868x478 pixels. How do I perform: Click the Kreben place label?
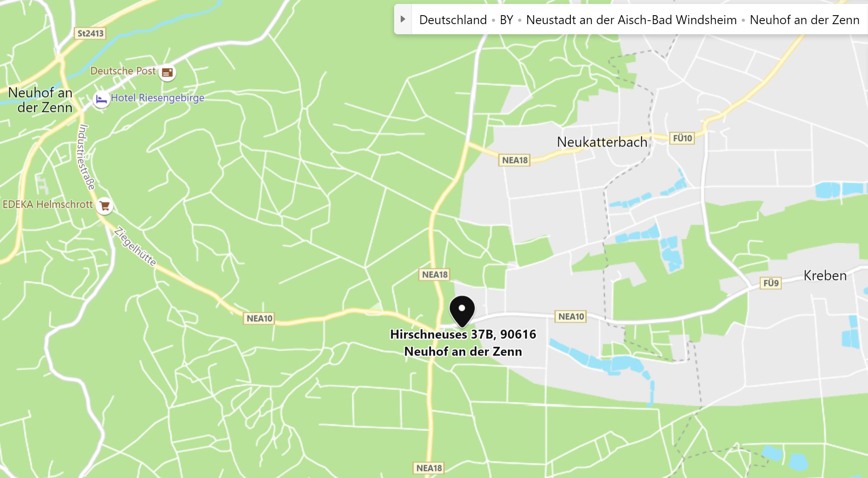pyautogui.click(x=825, y=276)
